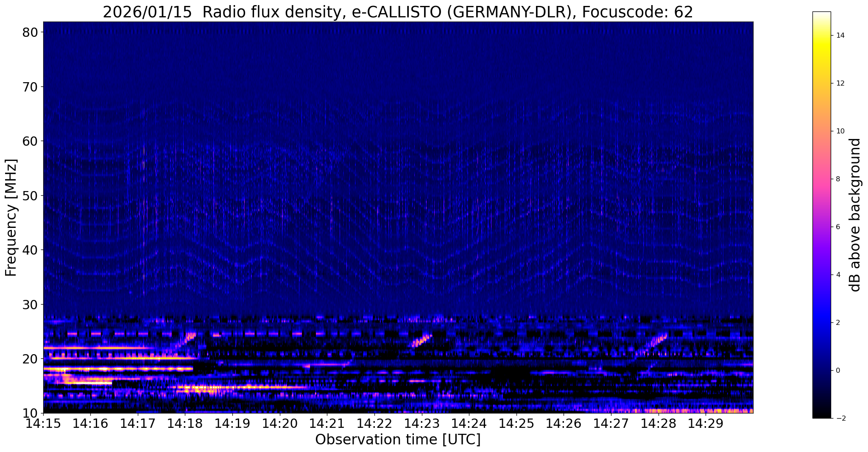Click the 40 MHz frequency tick label
Image resolution: width=868 pixels, height=452 pixels.
(31, 250)
